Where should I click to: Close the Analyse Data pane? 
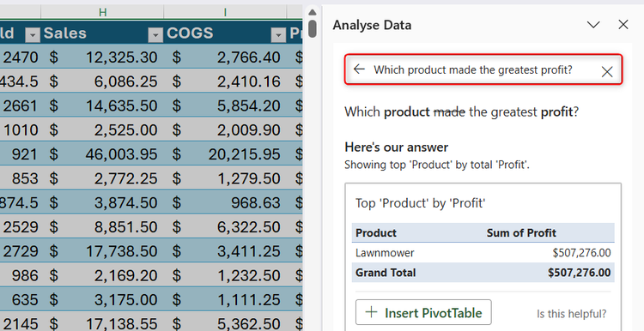623,25
